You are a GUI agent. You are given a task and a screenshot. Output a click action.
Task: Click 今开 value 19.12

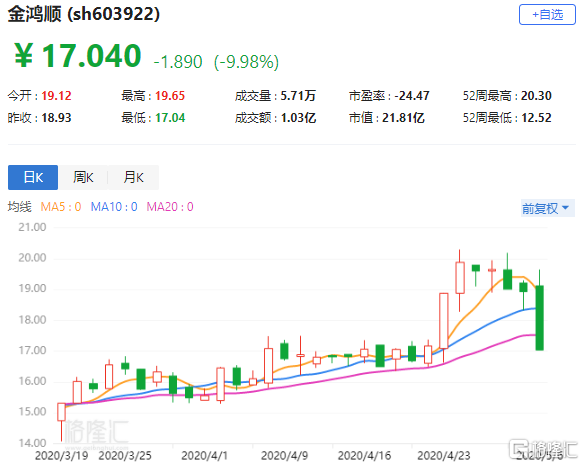pos(56,96)
